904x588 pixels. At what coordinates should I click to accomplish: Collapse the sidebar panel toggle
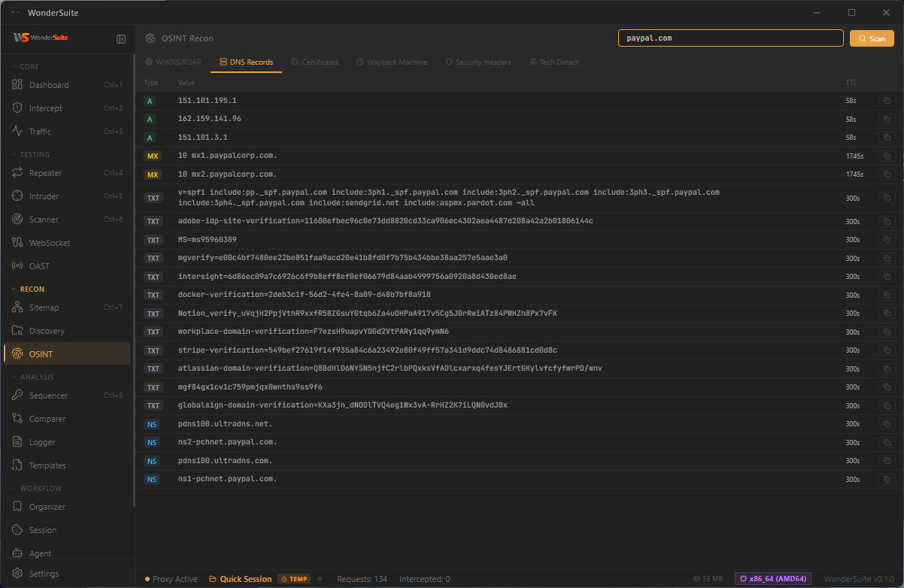click(x=121, y=38)
